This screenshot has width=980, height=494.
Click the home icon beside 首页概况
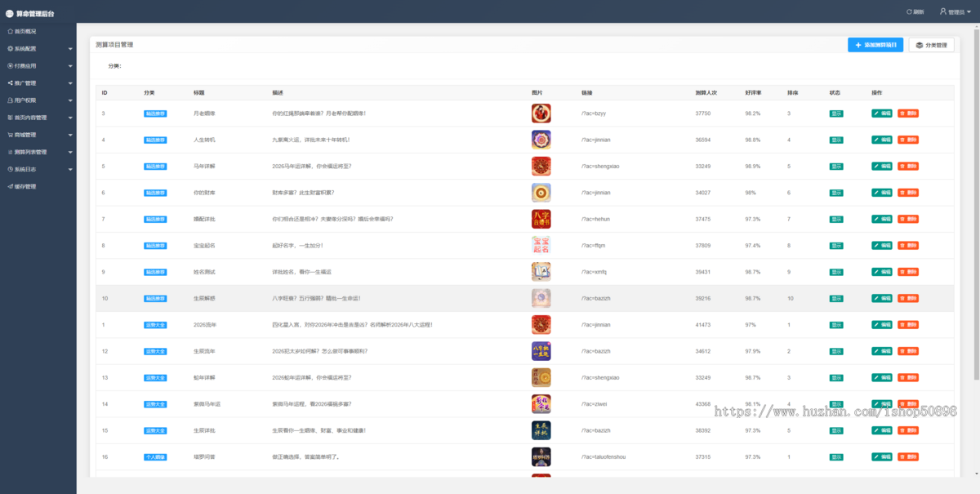pos(10,31)
